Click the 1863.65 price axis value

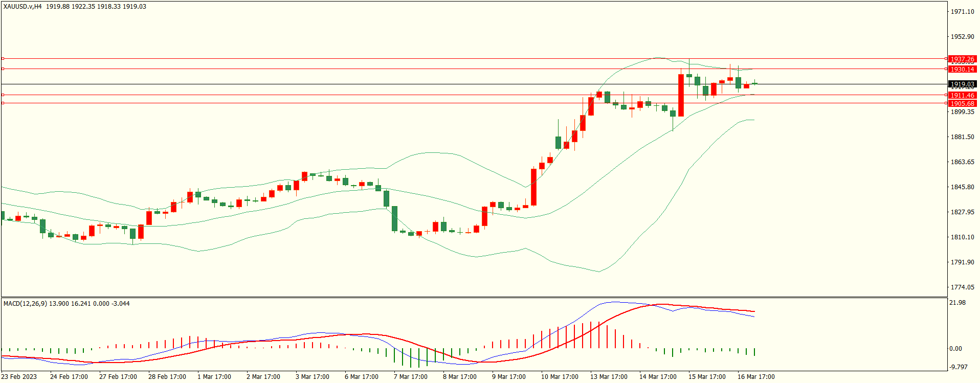tap(962, 162)
